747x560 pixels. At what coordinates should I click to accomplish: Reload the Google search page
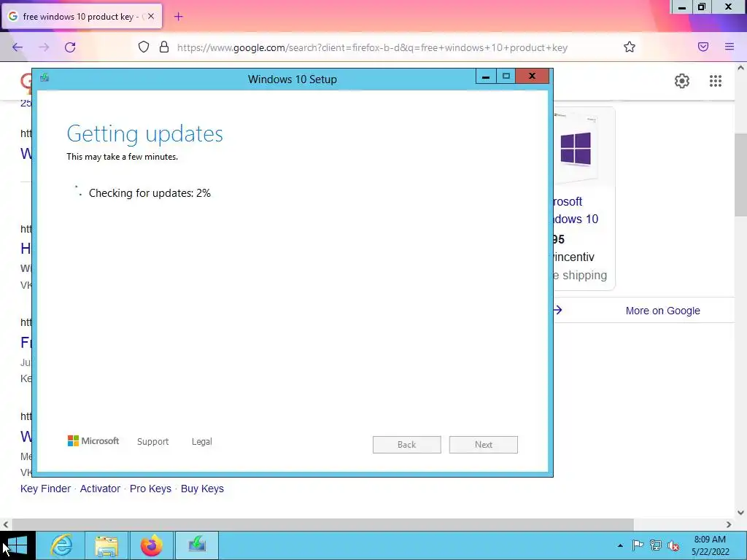pyautogui.click(x=70, y=47)
